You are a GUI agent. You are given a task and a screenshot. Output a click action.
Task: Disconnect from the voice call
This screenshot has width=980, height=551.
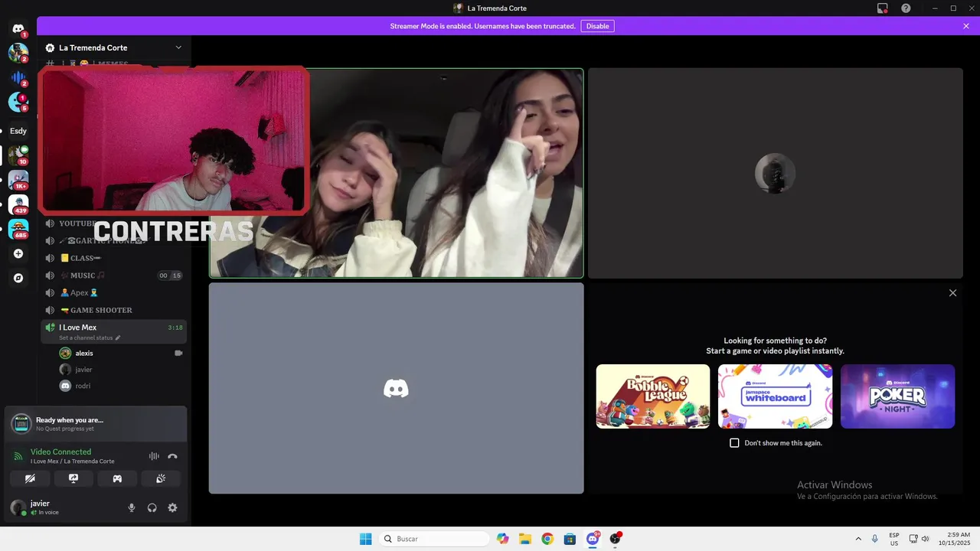pyautogui.click(x=172, y=456)
